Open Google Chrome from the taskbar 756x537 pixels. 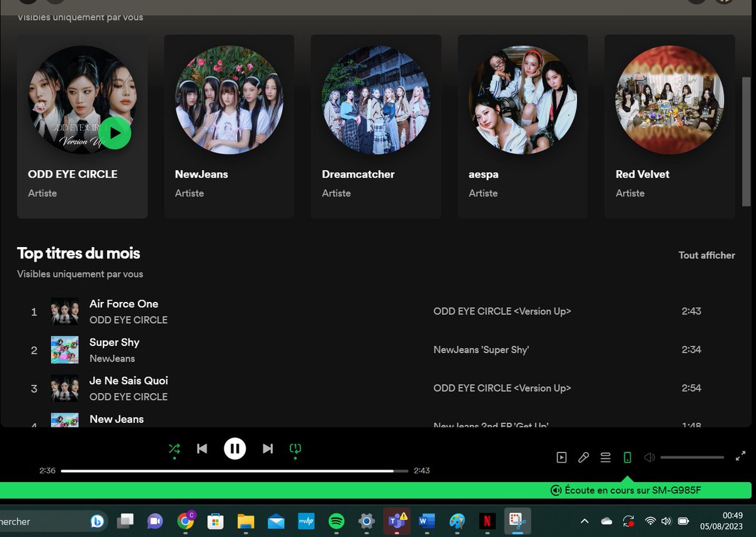(x=186, y=521)
